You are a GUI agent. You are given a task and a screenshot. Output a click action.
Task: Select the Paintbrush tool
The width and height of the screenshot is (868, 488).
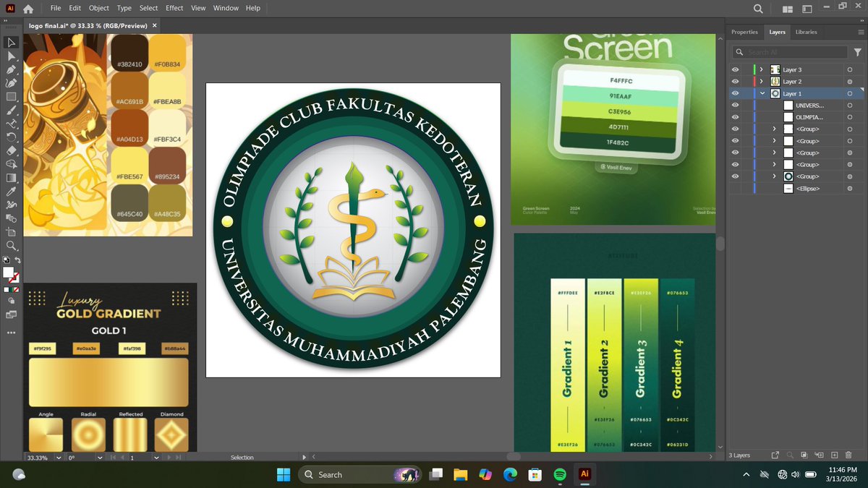(12, 111)
